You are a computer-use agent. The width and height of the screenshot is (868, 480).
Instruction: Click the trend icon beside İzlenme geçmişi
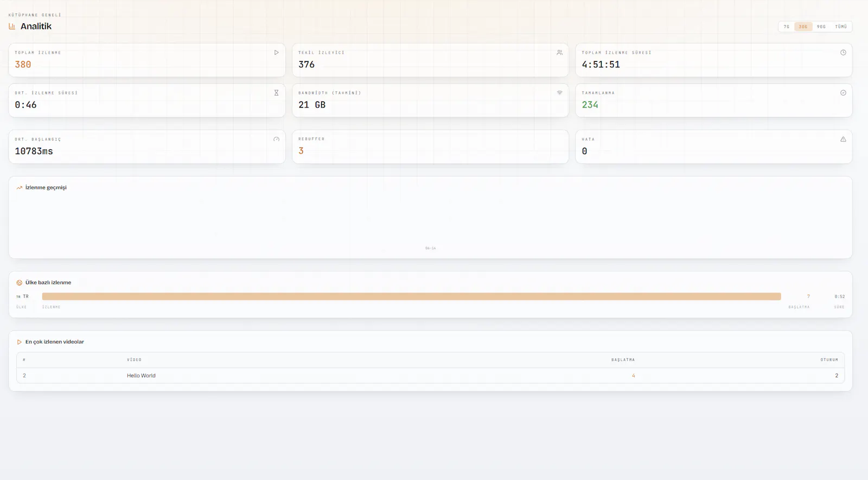19,188
